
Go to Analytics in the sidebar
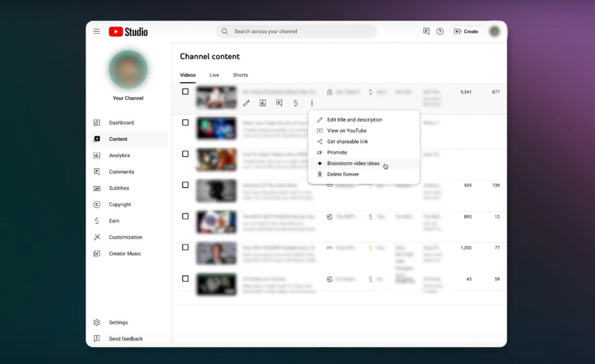[x=119, y=156]
